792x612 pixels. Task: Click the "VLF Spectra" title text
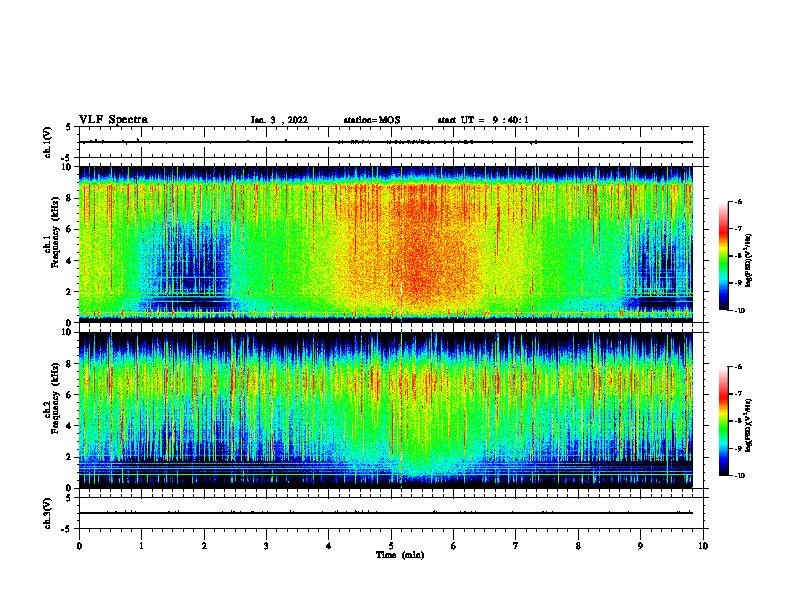[x=113, y=120]
